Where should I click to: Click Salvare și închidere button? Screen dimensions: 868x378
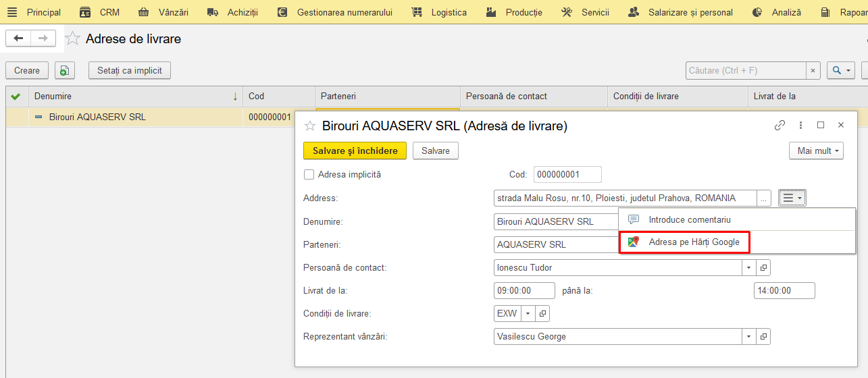pyautogui.click(x=355, y=151)
